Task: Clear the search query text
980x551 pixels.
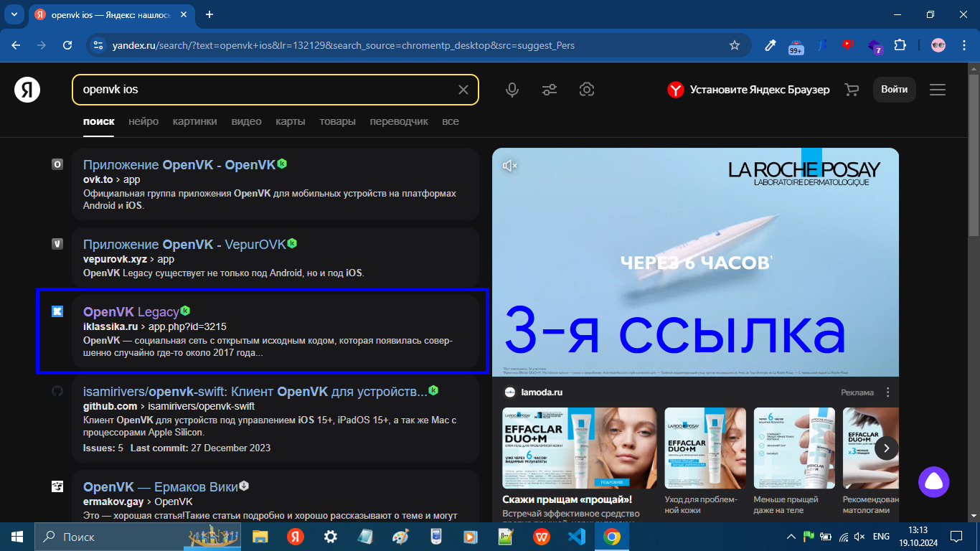Action: 463,90
